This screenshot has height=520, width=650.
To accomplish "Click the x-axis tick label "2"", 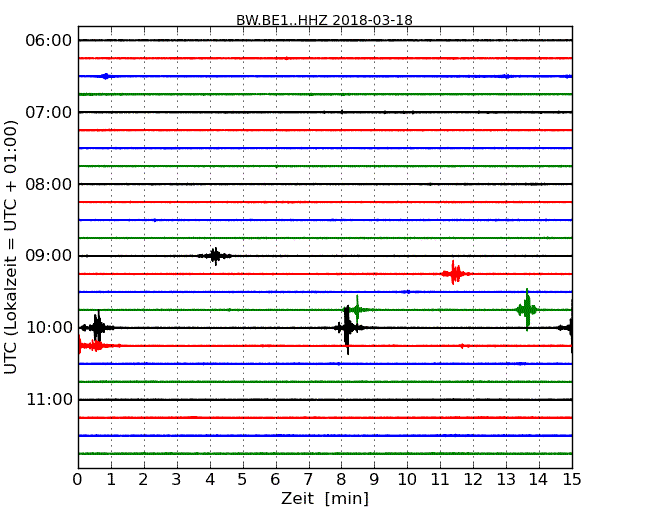I will 143,479.
